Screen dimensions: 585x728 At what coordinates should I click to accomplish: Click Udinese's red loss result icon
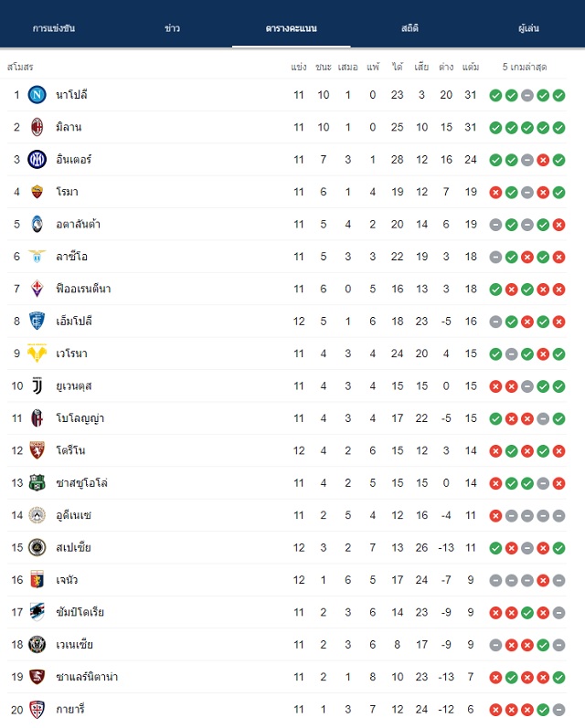click(495, 515)
